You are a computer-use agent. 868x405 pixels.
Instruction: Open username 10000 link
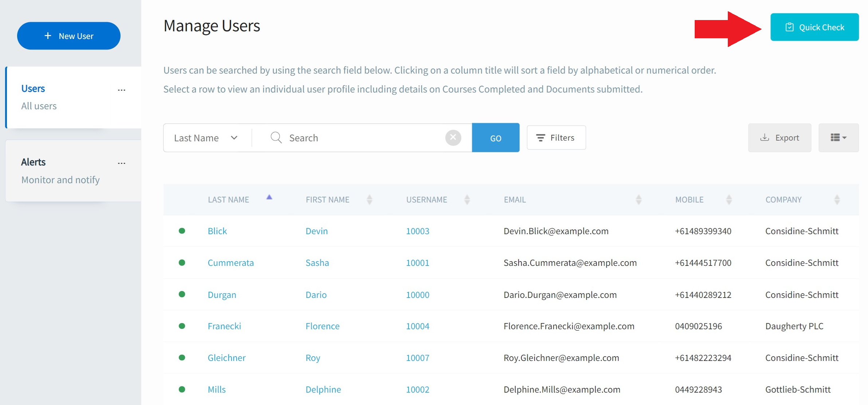[x=418, y=295]
